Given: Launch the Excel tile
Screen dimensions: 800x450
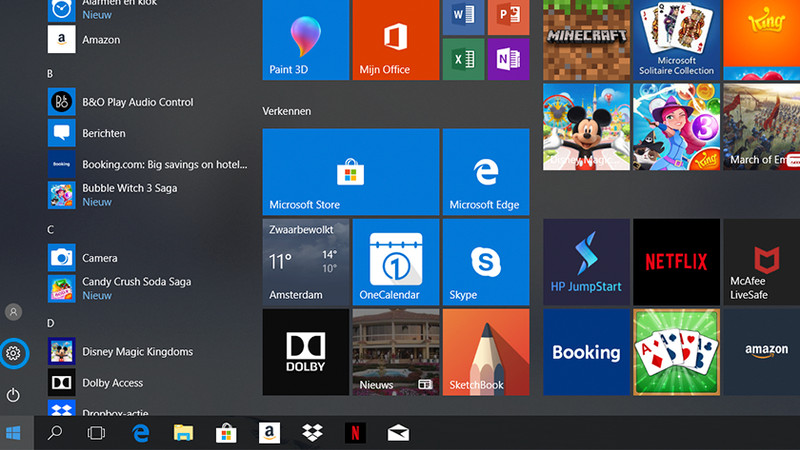Looking at the screenshot, I should click(463, 59).
